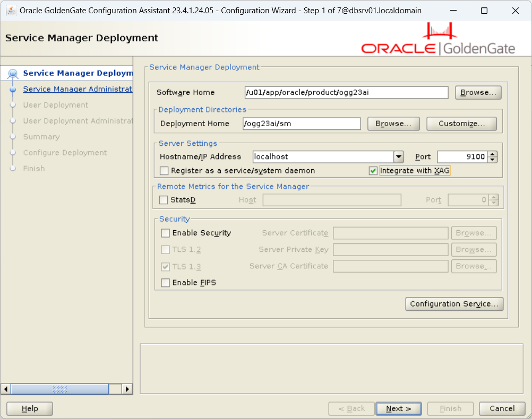Click the TLS 1.3 checkbox
Image resolution: width=532 pixels, height=419 pixels.
[165, 267]
